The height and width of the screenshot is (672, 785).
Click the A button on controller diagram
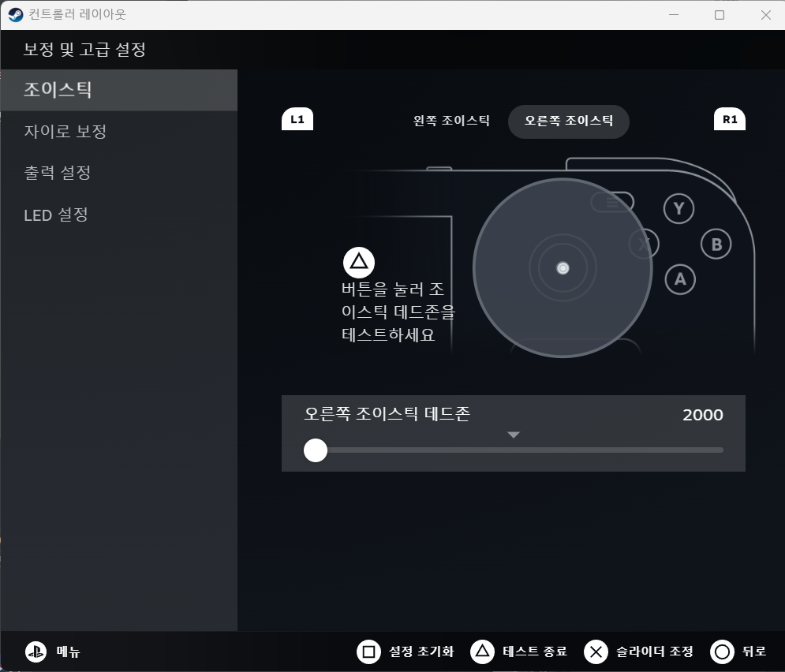click(x=680, y=278)
